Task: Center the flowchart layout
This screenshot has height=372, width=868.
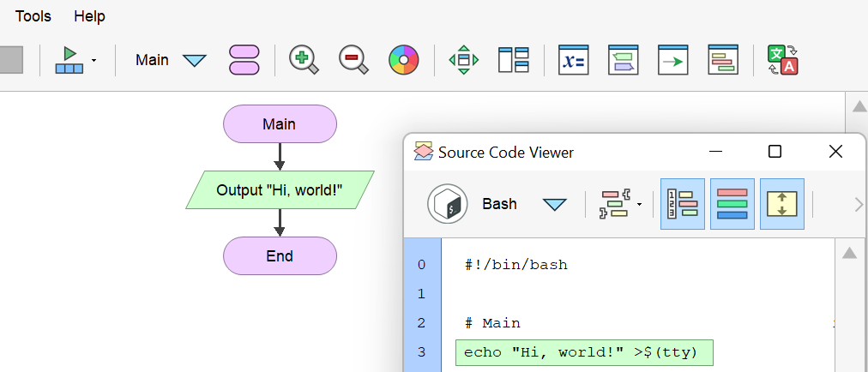Action: [464, 60]
